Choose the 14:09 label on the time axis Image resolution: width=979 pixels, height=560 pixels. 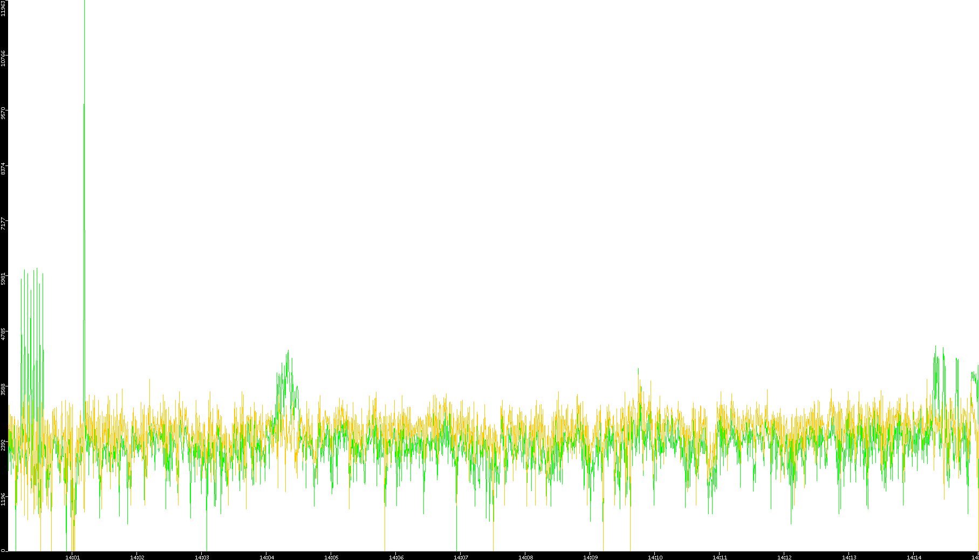[x=590, y=557]
